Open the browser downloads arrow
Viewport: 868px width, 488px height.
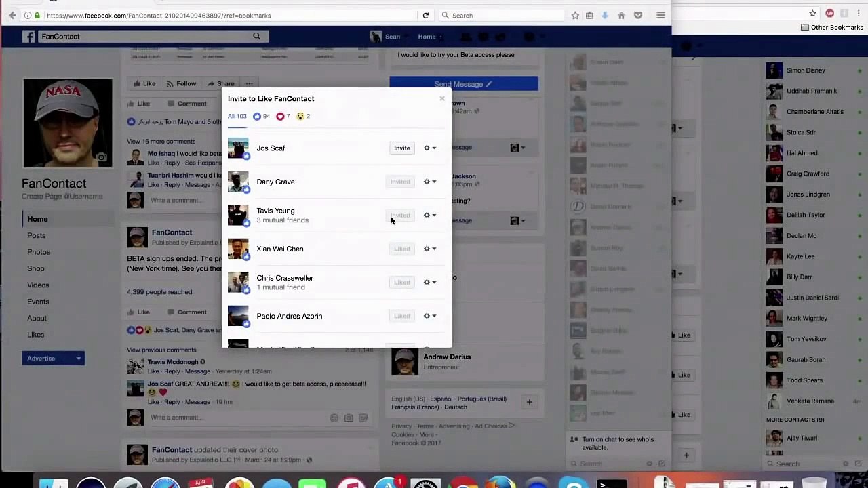click(x=605, y=16)
